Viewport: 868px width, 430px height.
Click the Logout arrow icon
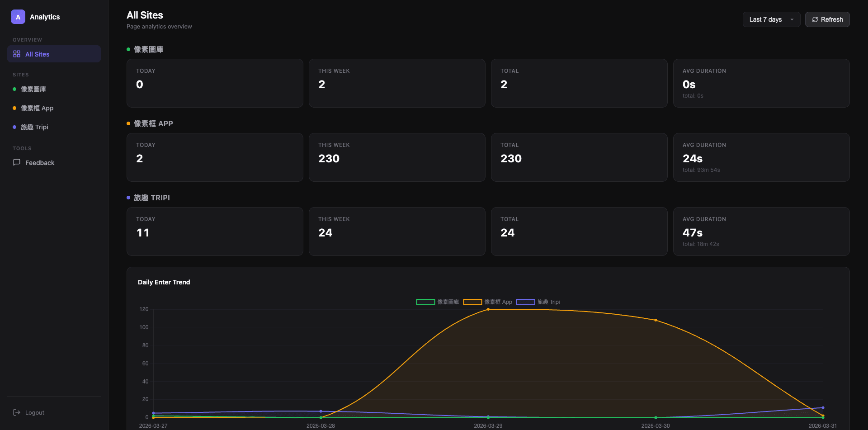tap(17, 412)
